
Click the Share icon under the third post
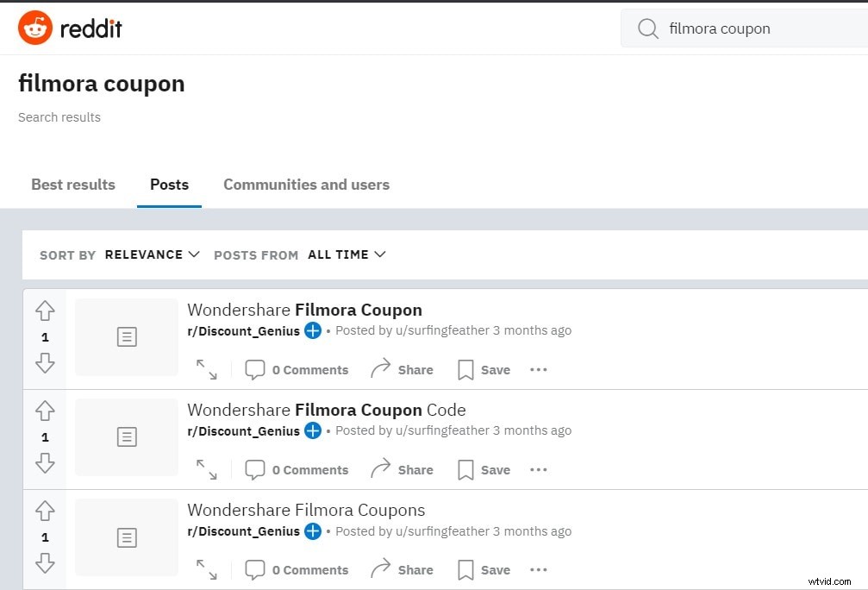pyautogui.click(x=379, y=569)
